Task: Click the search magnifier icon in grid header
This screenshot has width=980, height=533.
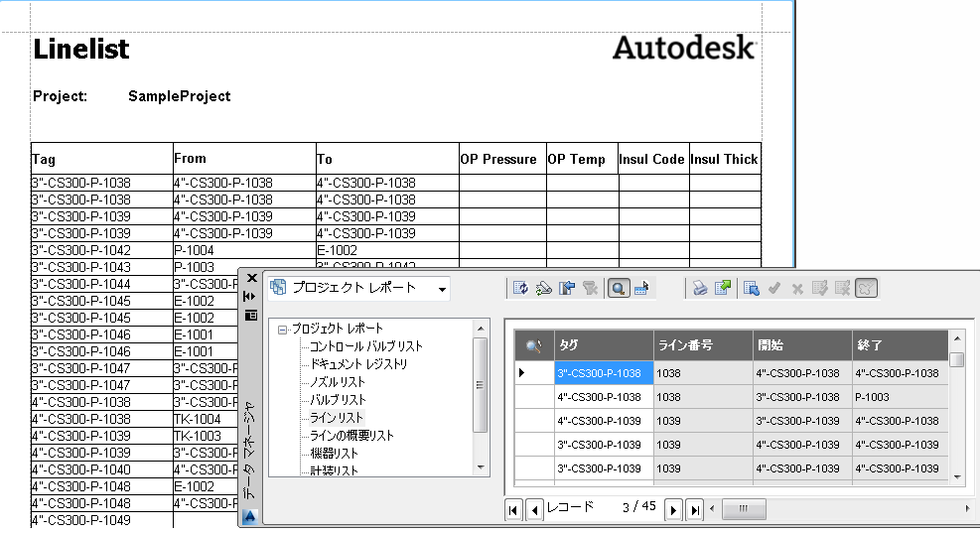Action: [534, 345]
